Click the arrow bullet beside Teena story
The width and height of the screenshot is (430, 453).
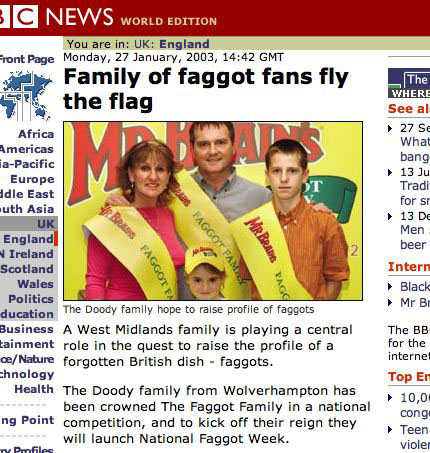click(x=390, y=430)
